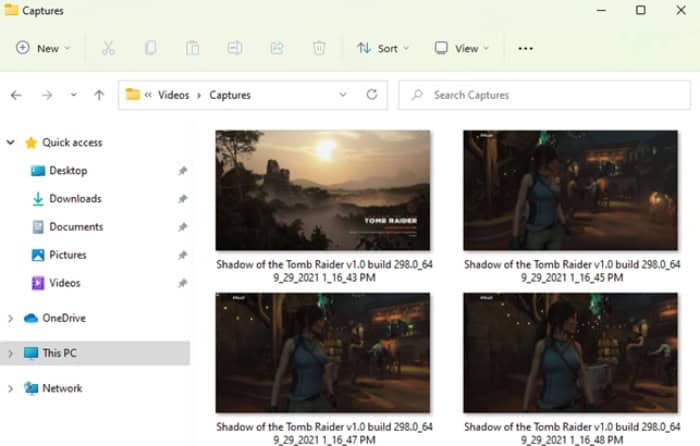Go forward with the Forward arrow
This screenshot has height=446, width=700.
[47, 95]
